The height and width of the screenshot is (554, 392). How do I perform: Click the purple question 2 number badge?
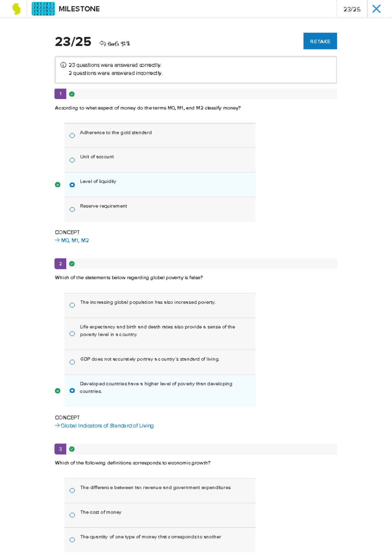point(60,264)
